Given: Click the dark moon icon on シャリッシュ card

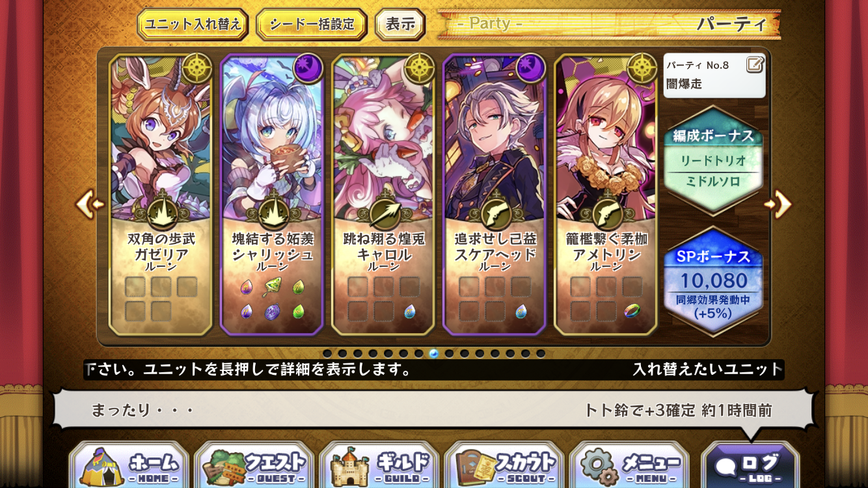Looking at the screenshot, I should tap(307, 68).
